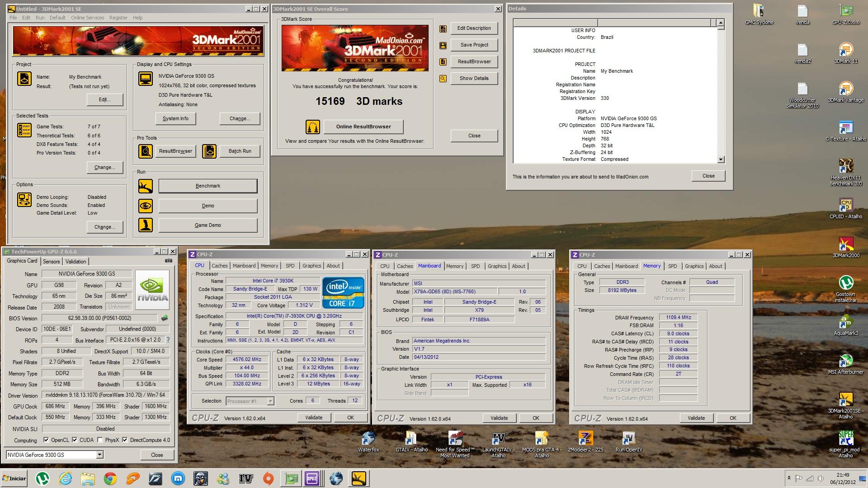Switch to Graphics tab in Mainboard CPU-Z window
868x488 pixels.
(x=497, y=267)
